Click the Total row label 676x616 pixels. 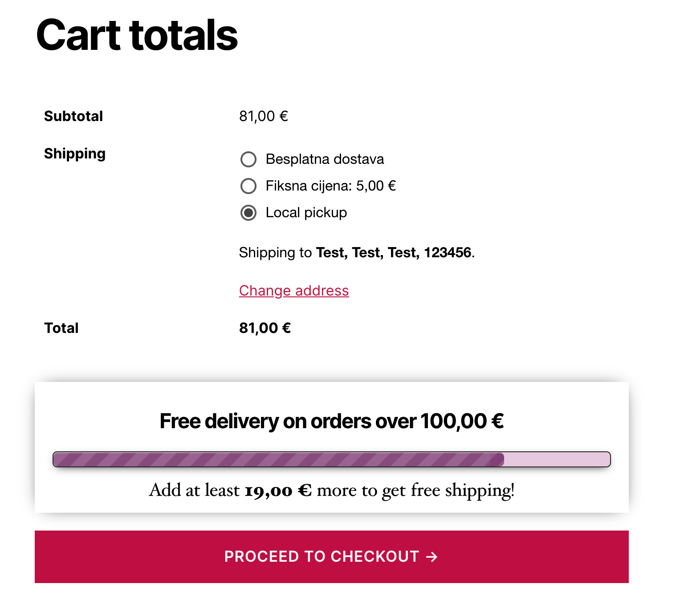61,328
